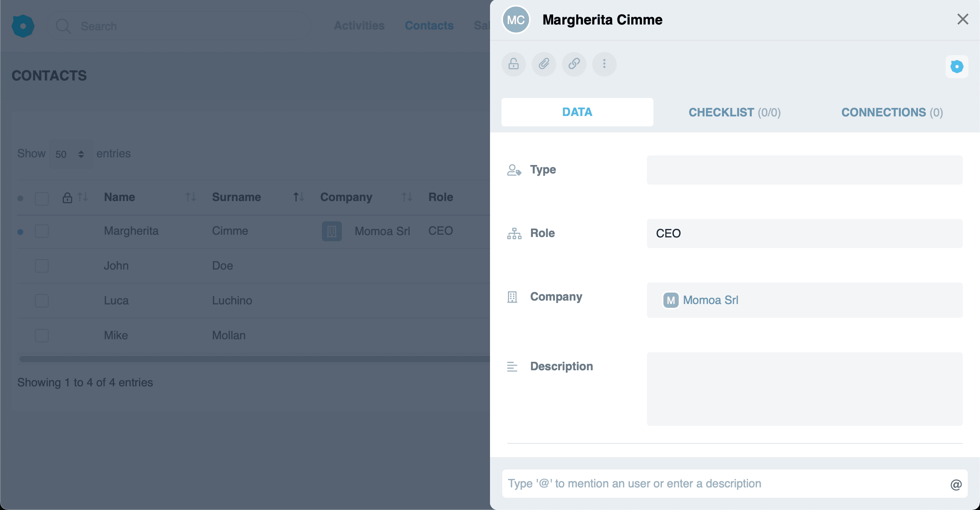Select the checkbox next to Margherita Cimme
The image size is (980, 510).
41,231
